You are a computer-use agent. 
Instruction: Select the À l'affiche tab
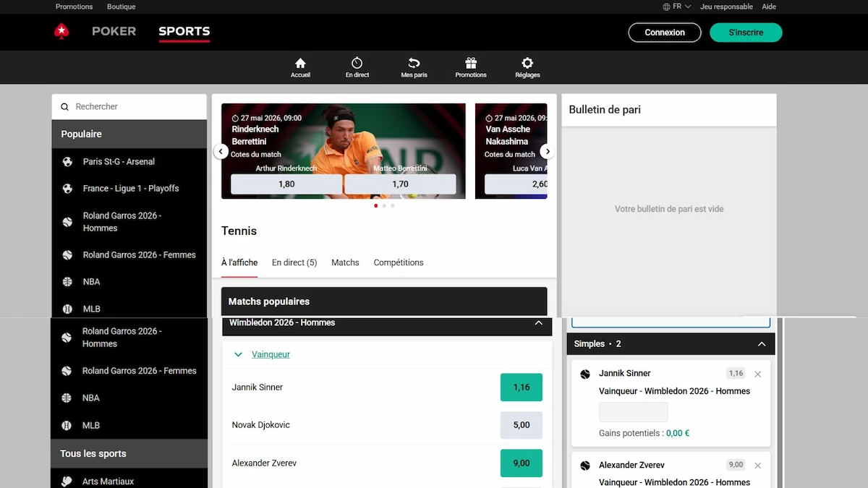[239, 262]
